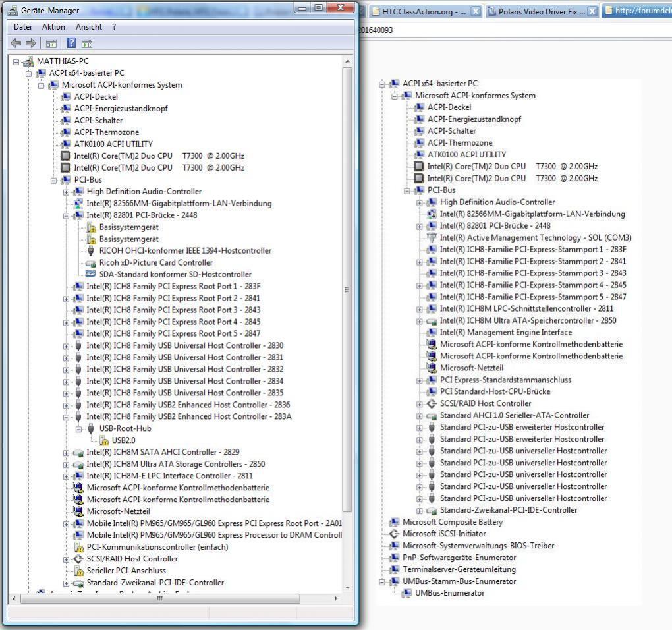Select PCI Express Root Port 5 - 2847
The width and height of the screenshot is (672, 630).
[x=173, y=333]
